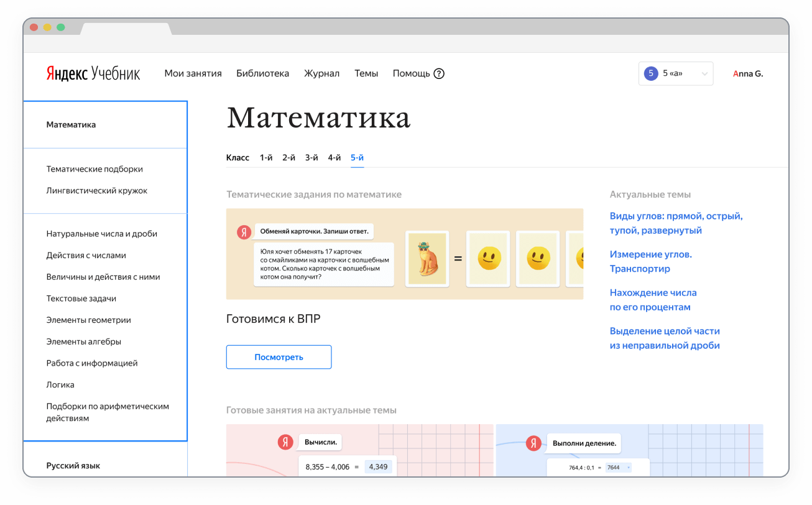Screen dimensions: 812x505
Task: Open Логика section in sidebar
Action: pyautogui.click(x=60, y=384)
